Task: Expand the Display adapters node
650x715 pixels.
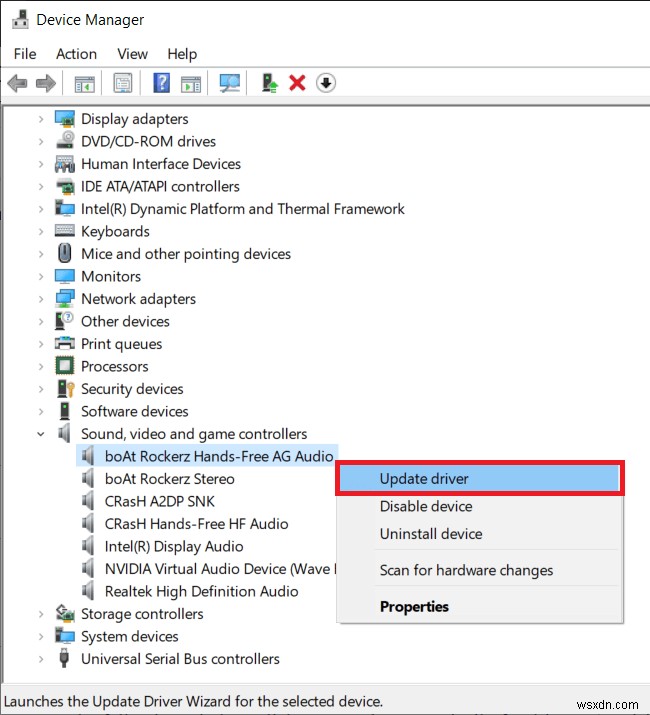Action: coord(41,119)
